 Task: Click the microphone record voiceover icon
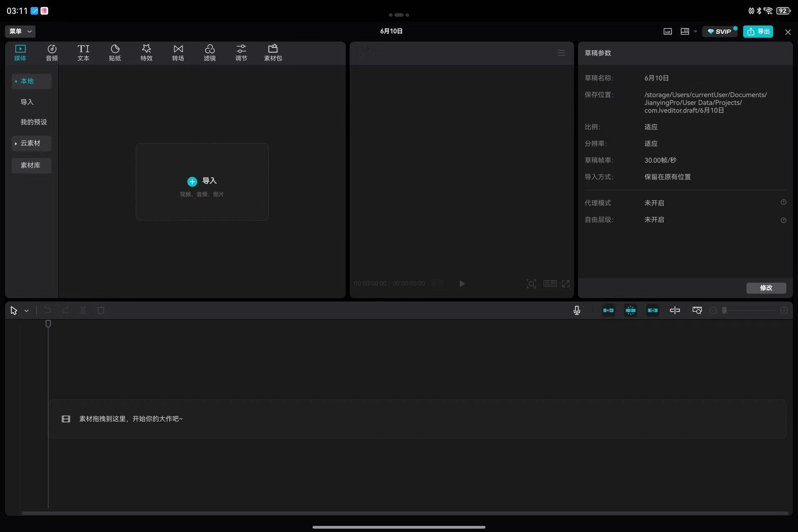point(576,310)
